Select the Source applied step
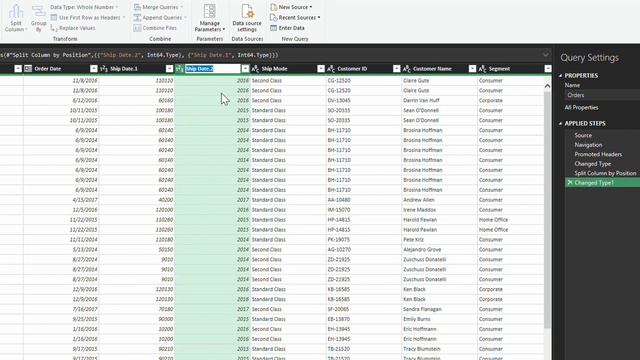The width and height of the screenshot is (640, 360). 583,135
